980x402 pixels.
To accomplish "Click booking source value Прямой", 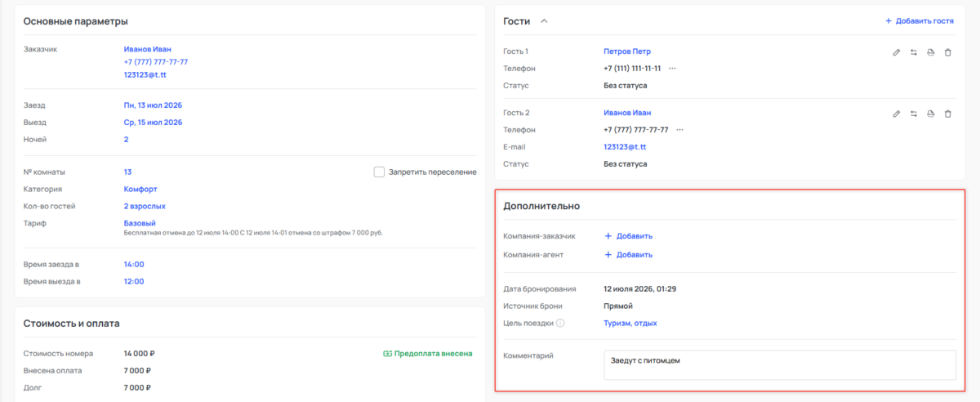I will coord(619,306).
